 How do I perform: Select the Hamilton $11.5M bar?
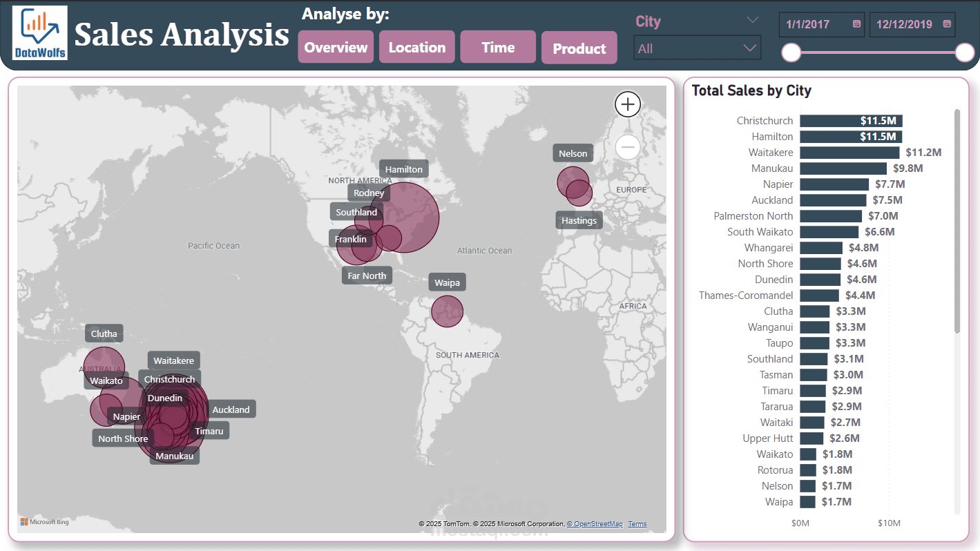coord(851,137)
